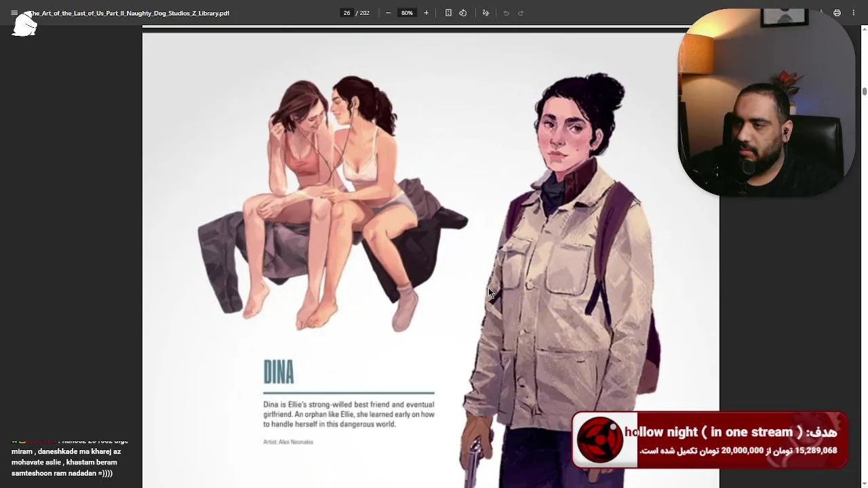868x488 pixels.
Task: Click the Sharingan donation goal icon
Action: (x=600, y=440)
